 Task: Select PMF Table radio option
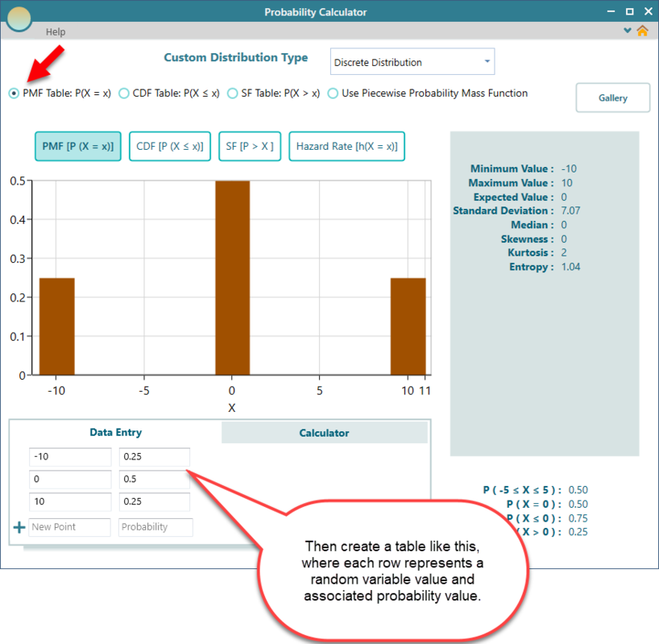tap(14, 93)
